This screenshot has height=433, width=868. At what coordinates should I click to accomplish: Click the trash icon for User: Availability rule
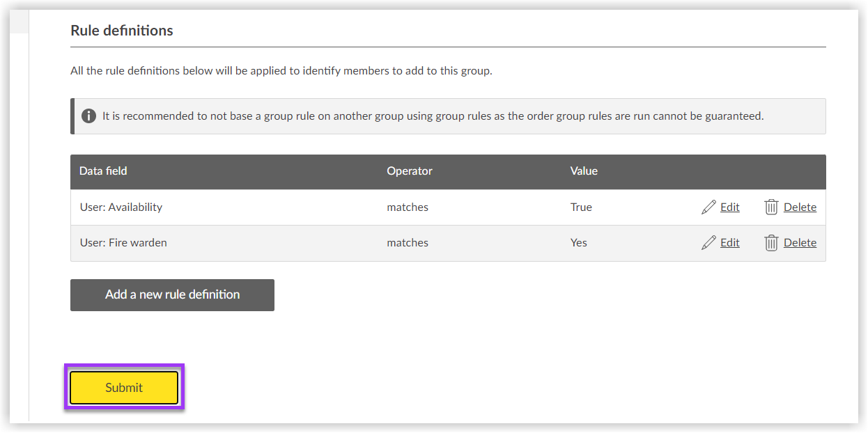coord(770,207)
